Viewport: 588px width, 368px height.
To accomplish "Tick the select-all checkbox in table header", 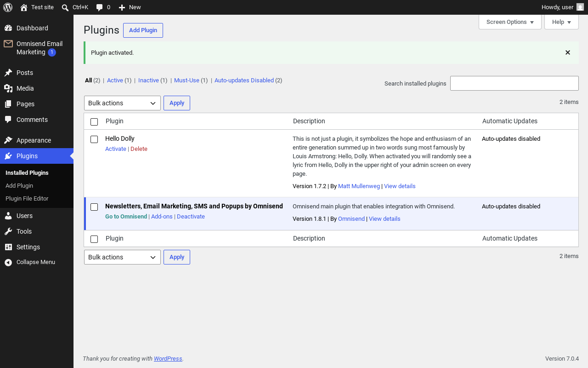I will 94,122.
